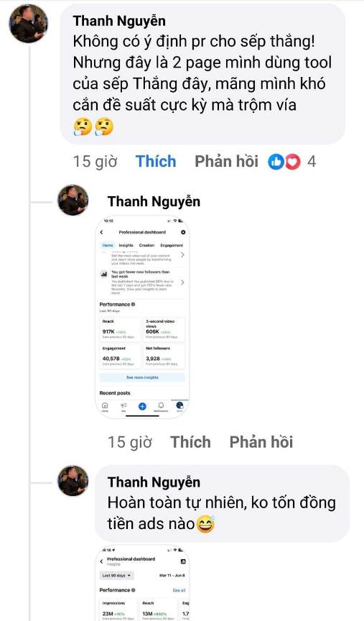Tap the gear icon in dashboard screenshot
Screen dimensions: 364x621
click(x=183, y=232)
